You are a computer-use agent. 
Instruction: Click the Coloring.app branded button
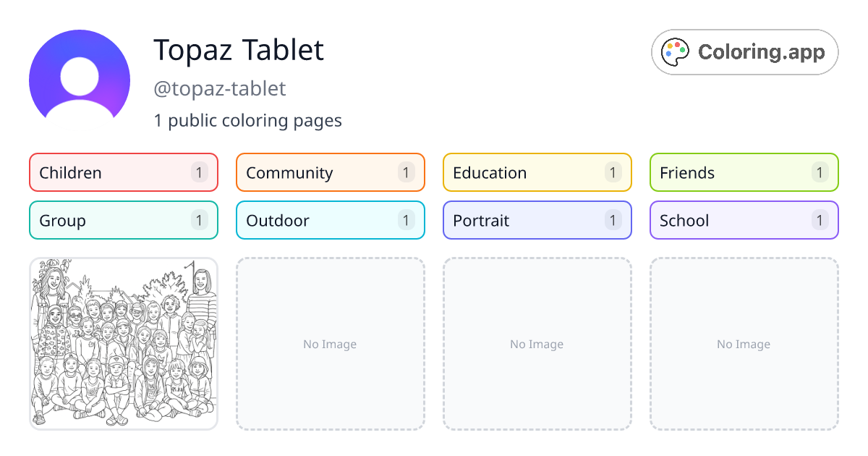(x=744, y=51)
